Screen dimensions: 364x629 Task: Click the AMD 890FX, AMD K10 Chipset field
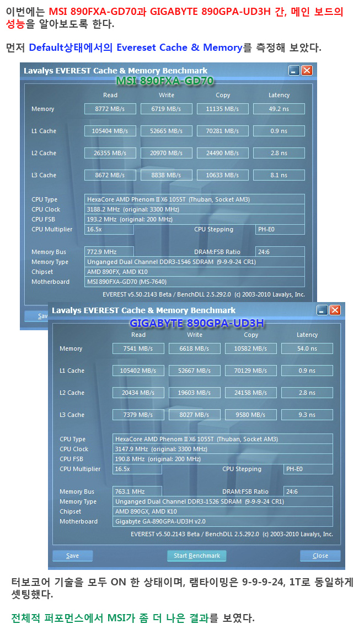(195, 272)
